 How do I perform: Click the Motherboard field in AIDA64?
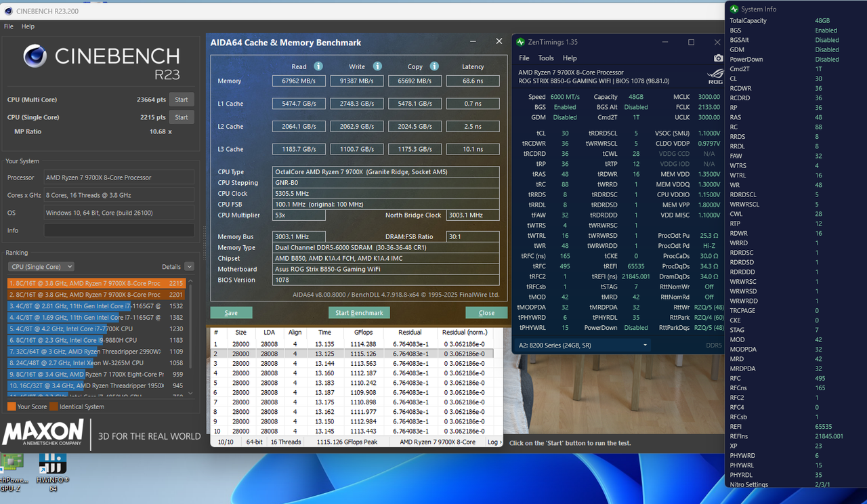(385, 270)
